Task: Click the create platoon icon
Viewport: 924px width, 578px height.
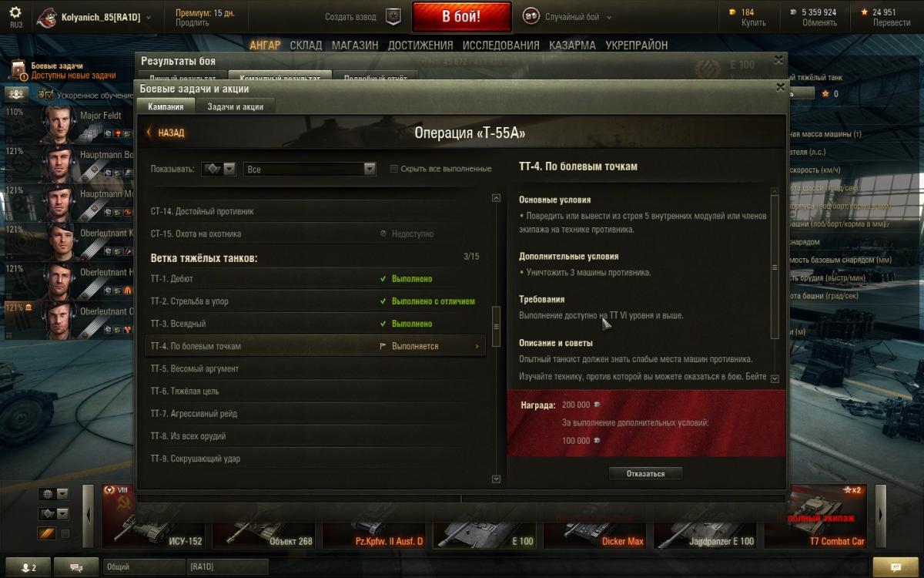Action: [x=393, y=17]
